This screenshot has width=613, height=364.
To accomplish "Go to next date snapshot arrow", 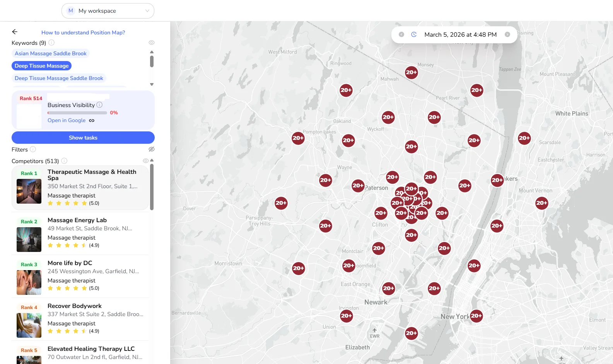I will point(507,34).
